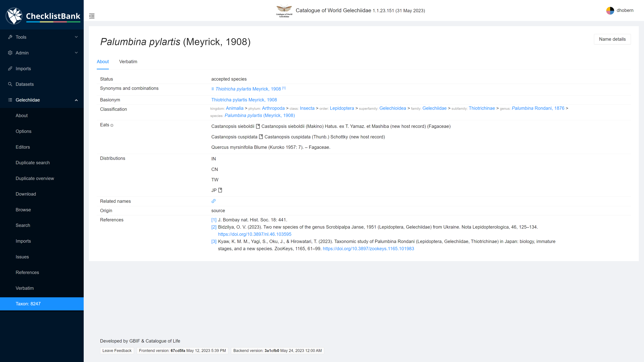Collapse the Gelechiidae section
This screenshot has width=644, height=362.
click(76, 100)
